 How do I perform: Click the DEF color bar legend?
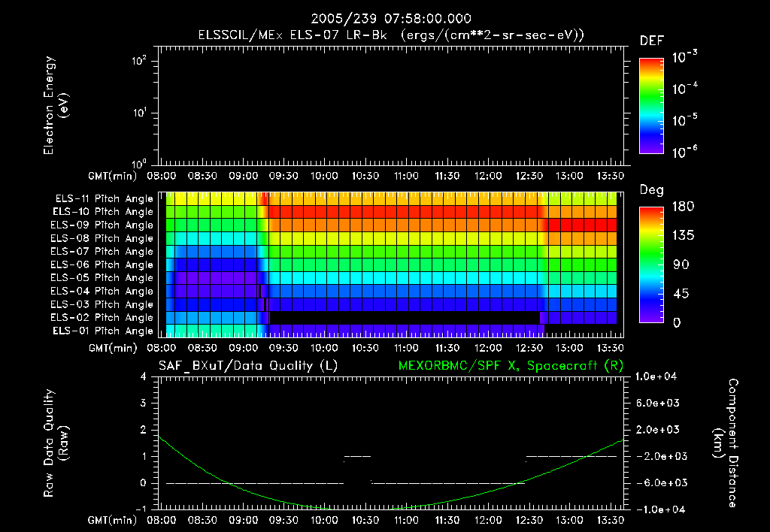click(x=651, y=105)
